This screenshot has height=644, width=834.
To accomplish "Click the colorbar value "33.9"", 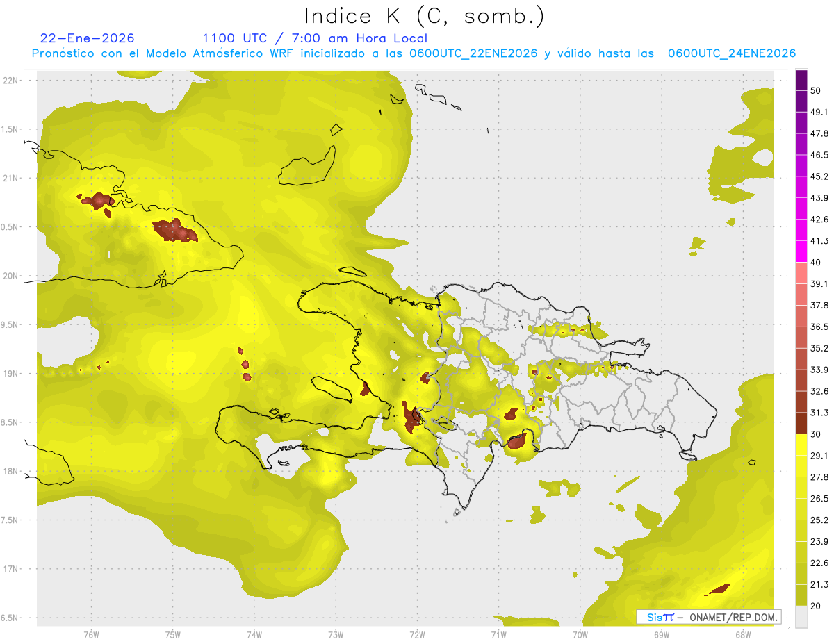I will pyautogui.click(x=819, y=370).
